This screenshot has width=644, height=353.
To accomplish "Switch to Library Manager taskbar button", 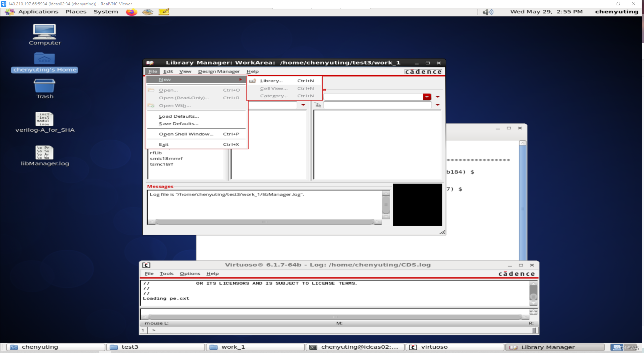I will 555,347.
